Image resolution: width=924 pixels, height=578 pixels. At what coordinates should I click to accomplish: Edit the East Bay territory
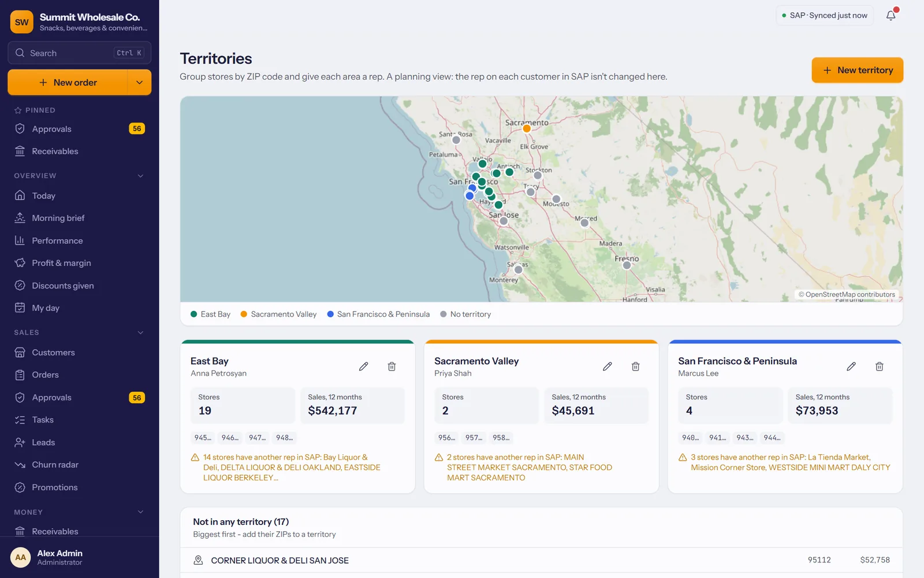(x=363, y=366)
